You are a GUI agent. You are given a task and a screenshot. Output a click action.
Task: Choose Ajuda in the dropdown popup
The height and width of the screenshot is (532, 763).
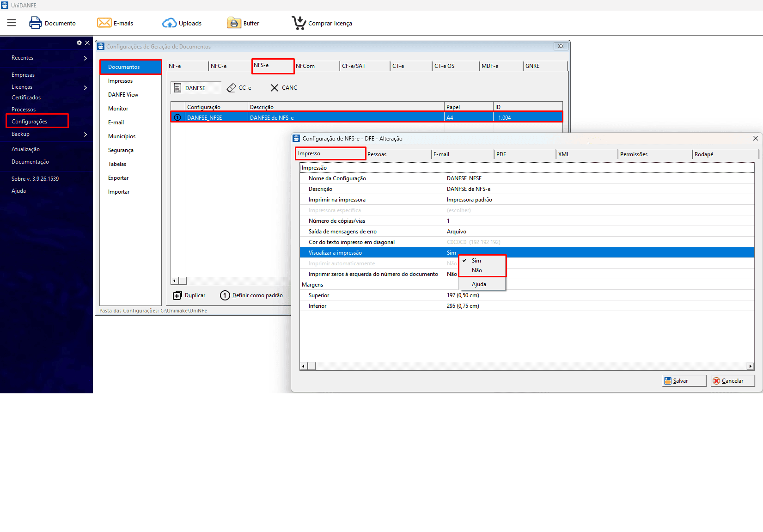tap(482, 284)
